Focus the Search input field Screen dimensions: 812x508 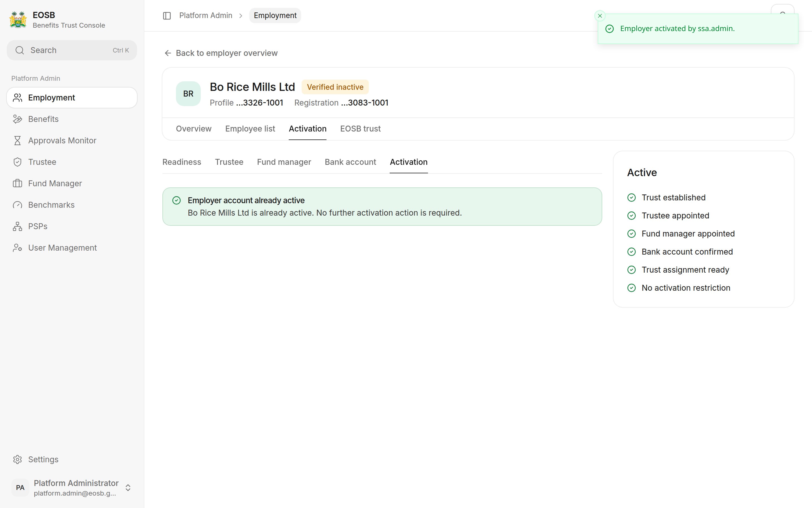click(72, 51)
